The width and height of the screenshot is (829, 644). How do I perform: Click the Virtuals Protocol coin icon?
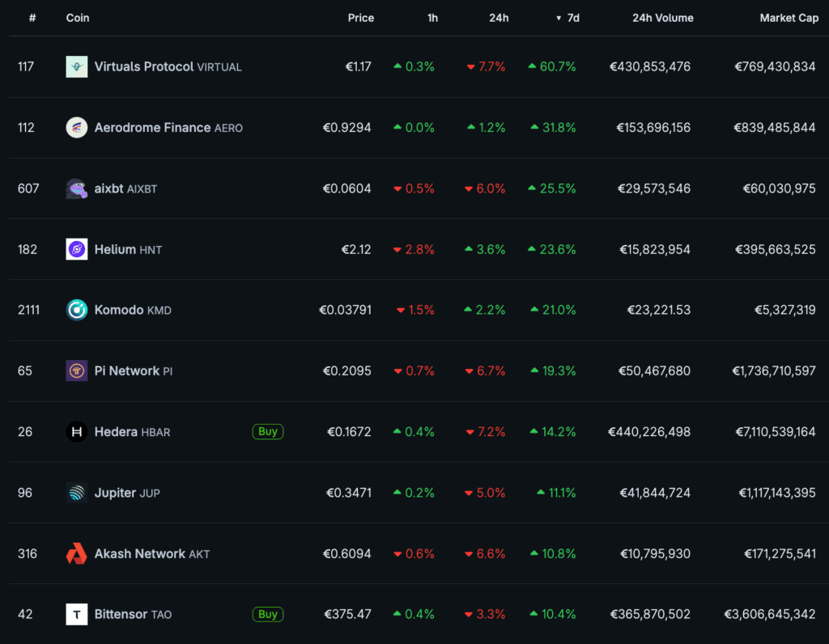76,67
